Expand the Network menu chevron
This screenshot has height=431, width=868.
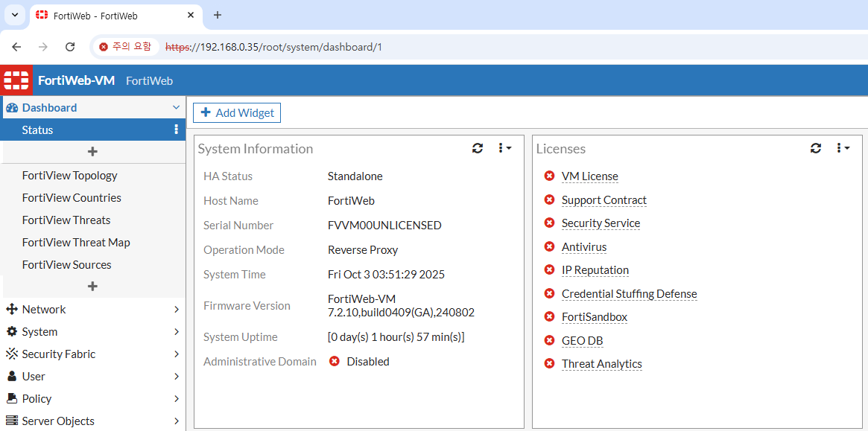coord(177,309)
